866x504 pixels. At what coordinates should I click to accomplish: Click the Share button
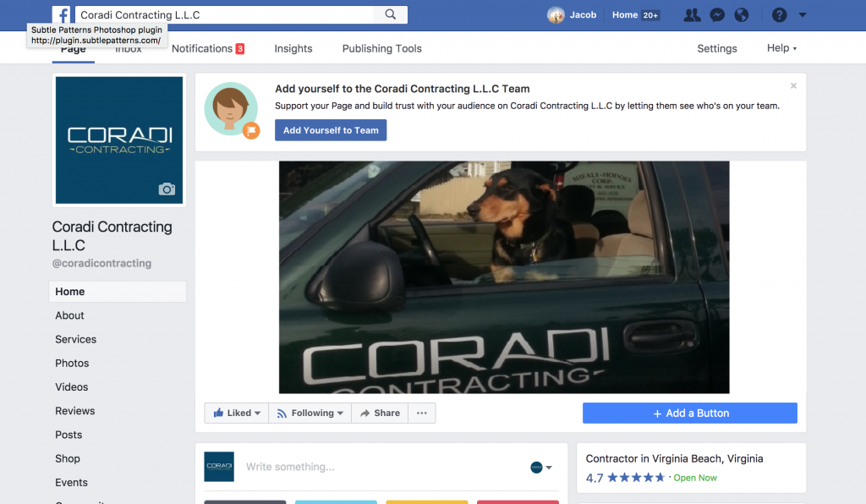pyautogui.click(x=380, y=413)
